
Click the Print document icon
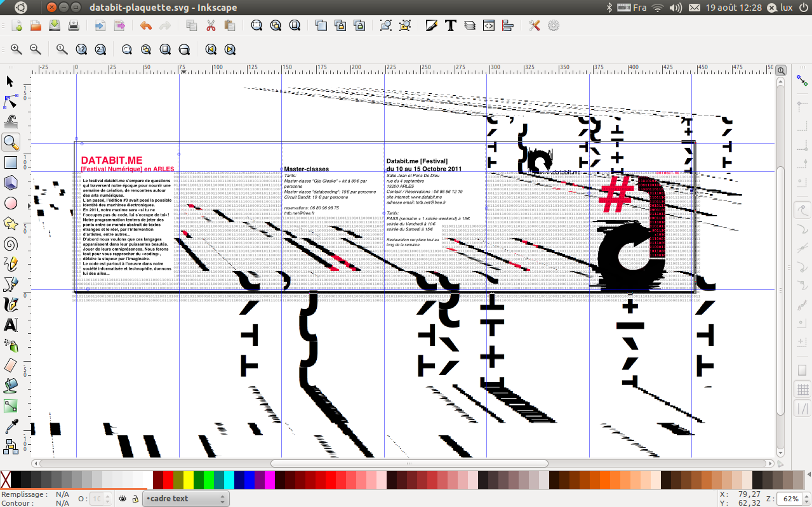(74, 25)
